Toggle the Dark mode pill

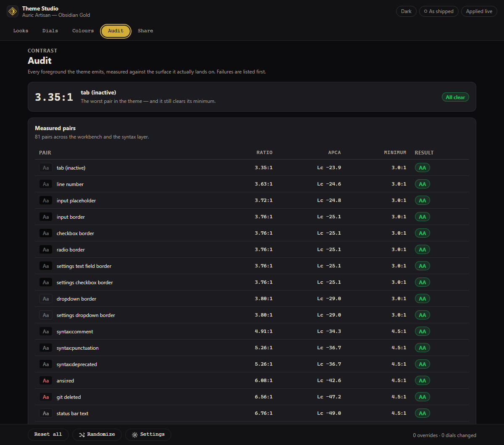[x=406, y=11]
